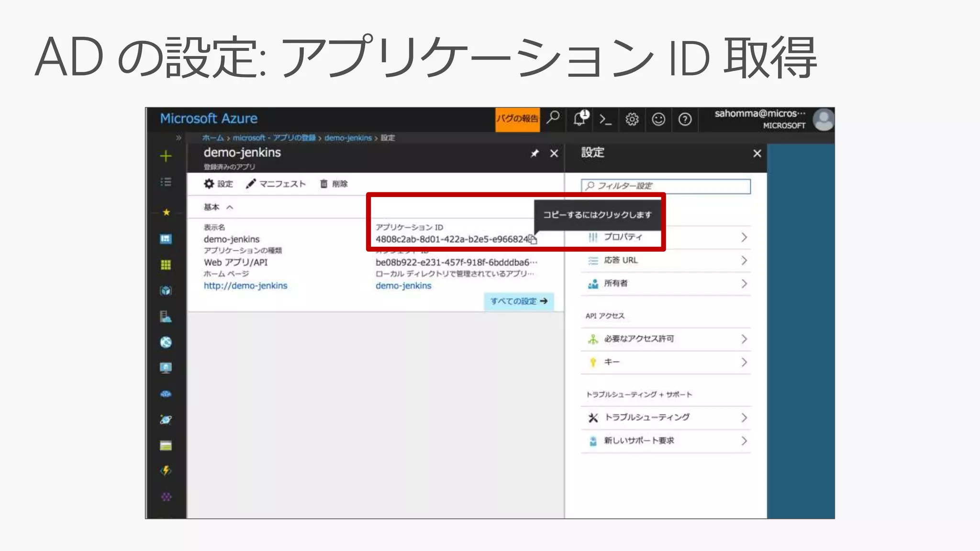Open the Cloud Shell console icon
Screen dimensions: 980x551
tap(605, 120)
